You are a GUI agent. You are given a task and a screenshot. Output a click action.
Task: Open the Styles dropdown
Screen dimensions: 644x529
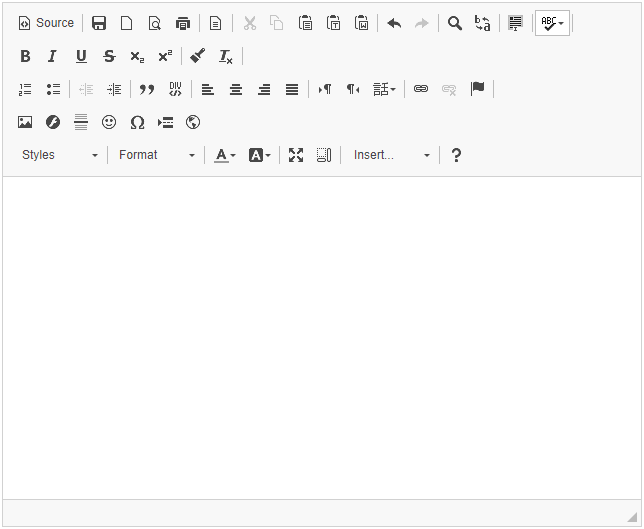pyautogui.click(x=60, y=155)
